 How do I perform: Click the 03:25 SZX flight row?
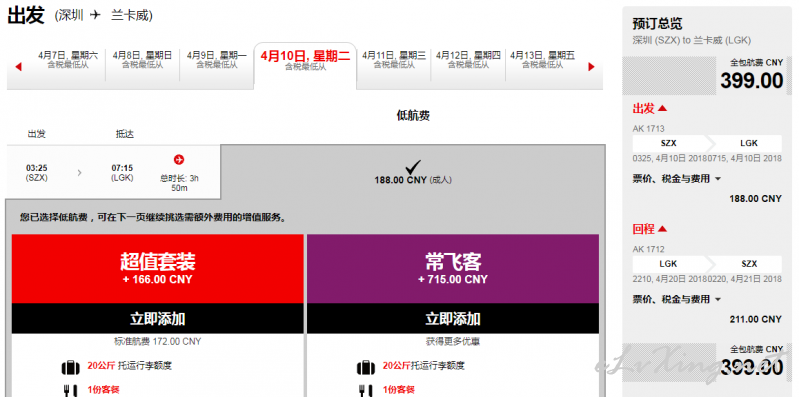pos(113,172)
